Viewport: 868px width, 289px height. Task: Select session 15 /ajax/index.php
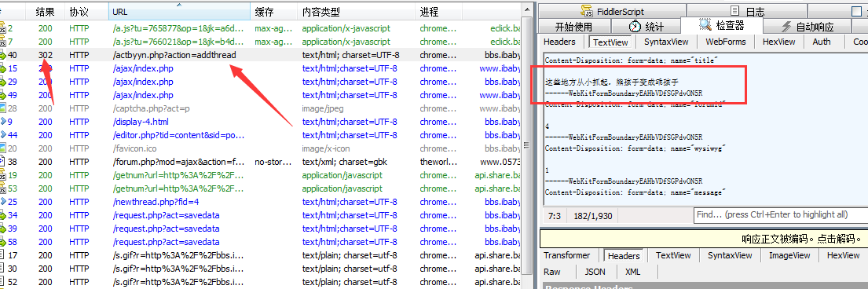tap(260, 68)
